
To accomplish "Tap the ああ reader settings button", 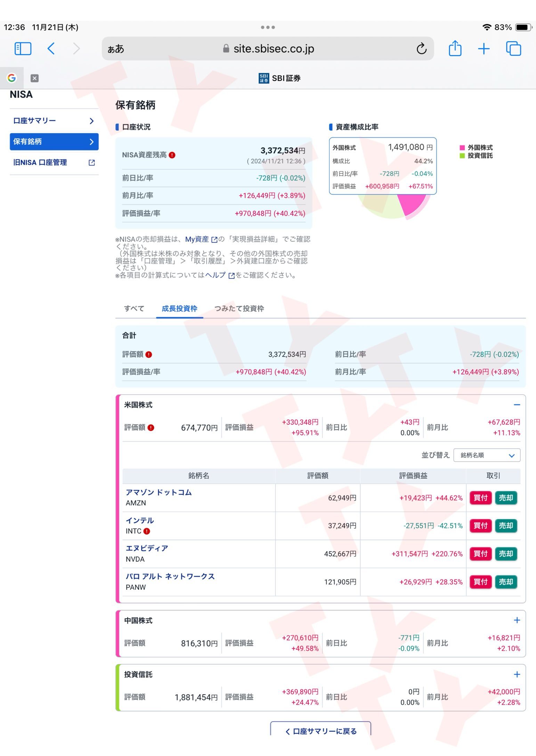I will (116, 49).
